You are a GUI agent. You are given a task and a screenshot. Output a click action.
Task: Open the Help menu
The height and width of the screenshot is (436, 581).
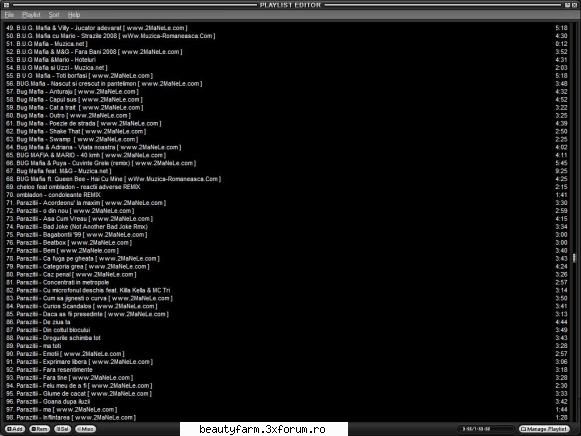pos(74,15)
